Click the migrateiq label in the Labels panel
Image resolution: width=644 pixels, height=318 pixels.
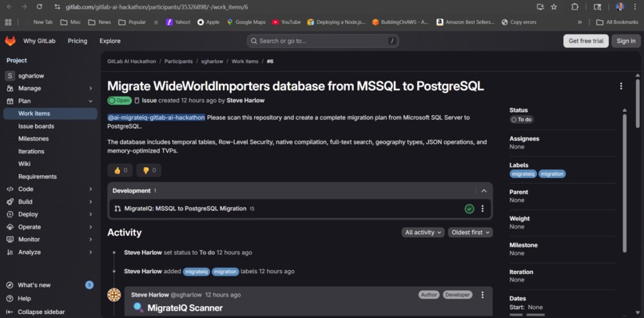click(523, 174)
